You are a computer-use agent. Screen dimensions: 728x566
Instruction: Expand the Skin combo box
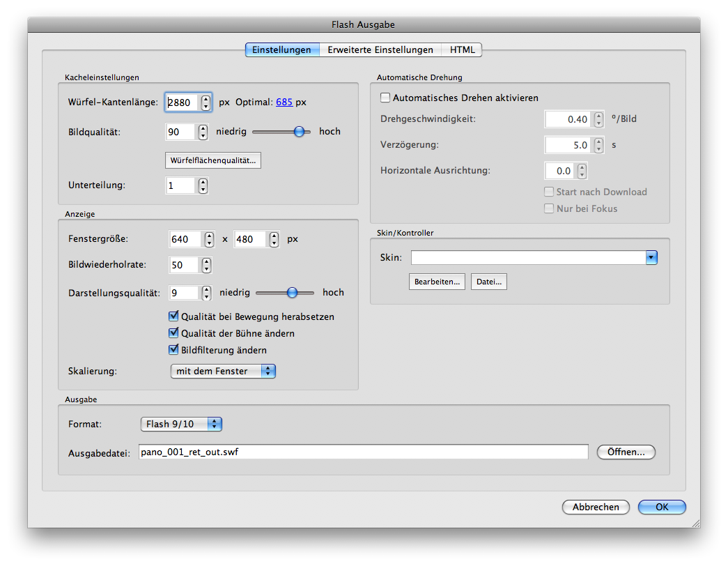coord(651,258)
